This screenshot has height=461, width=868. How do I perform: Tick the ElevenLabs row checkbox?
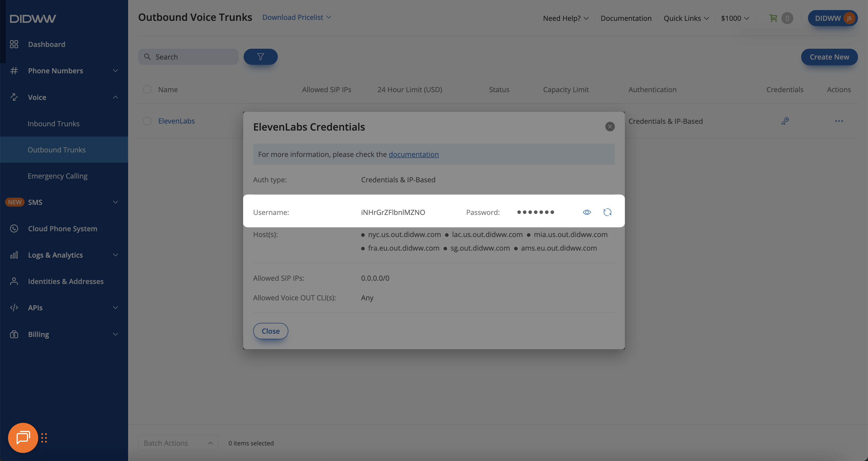[147, 121]
